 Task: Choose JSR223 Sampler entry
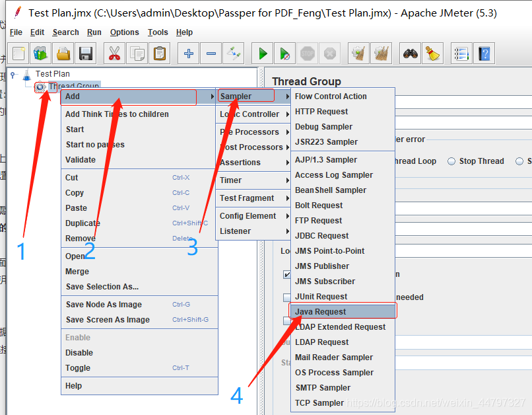pos(343,142)
